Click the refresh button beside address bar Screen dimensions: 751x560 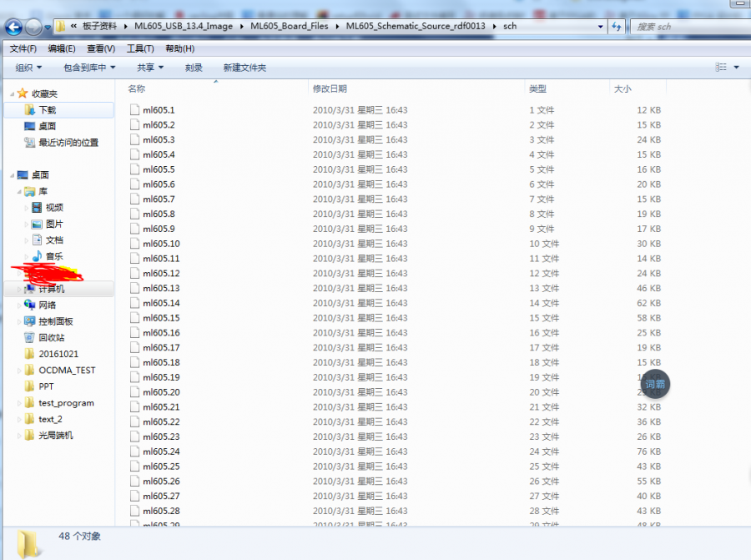point(617,27)
